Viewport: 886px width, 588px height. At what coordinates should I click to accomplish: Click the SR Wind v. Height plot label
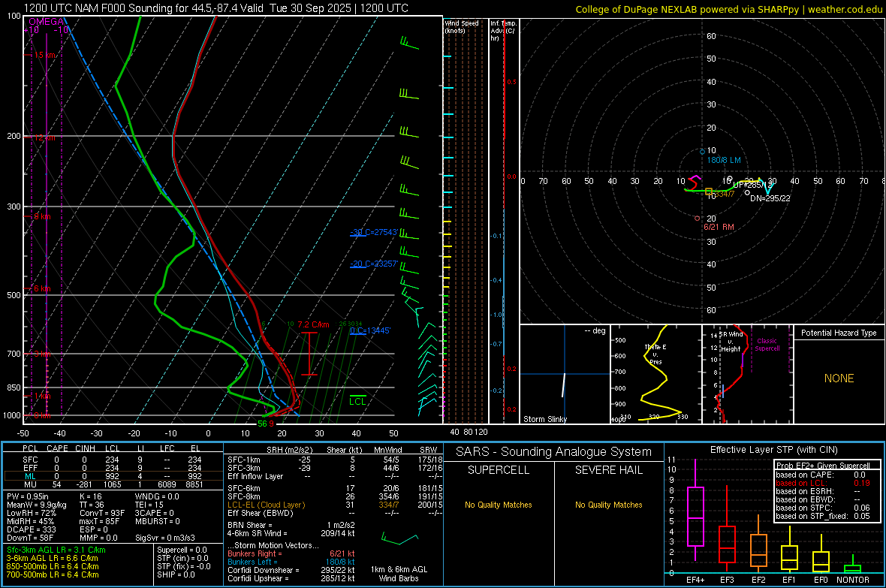[x=730, y=342]
